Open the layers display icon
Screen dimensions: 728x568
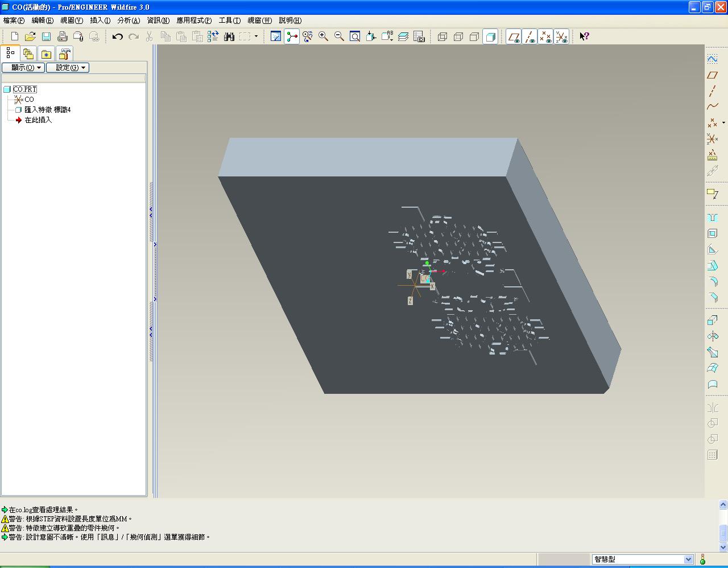pos(403,36)
